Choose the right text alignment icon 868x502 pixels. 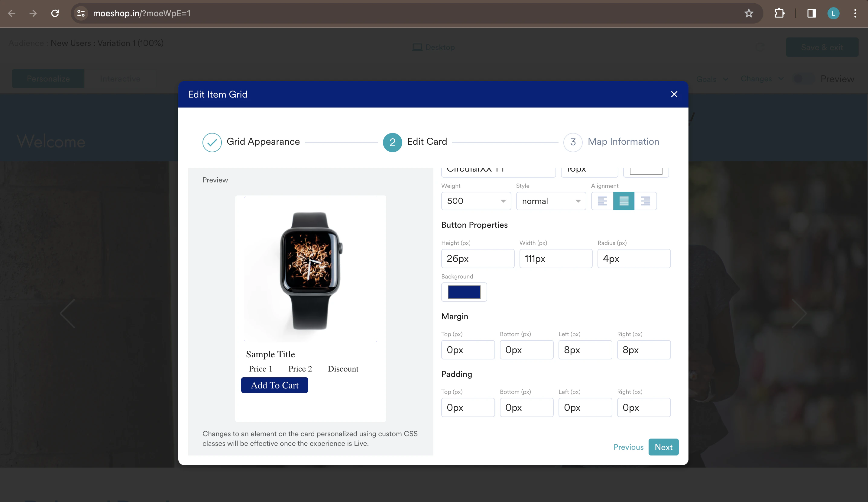click(645, 201)
